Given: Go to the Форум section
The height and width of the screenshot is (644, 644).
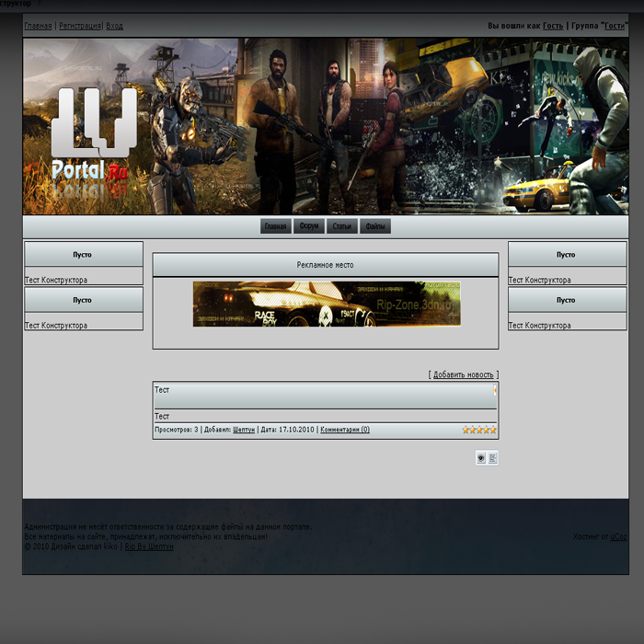Looking at the screenshot, I should [x=309, y=226].
